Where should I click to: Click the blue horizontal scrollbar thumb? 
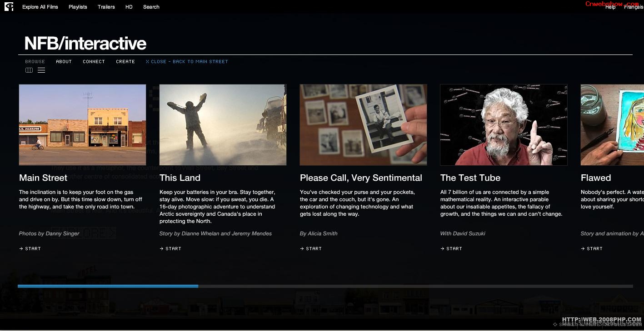point(108,286)
